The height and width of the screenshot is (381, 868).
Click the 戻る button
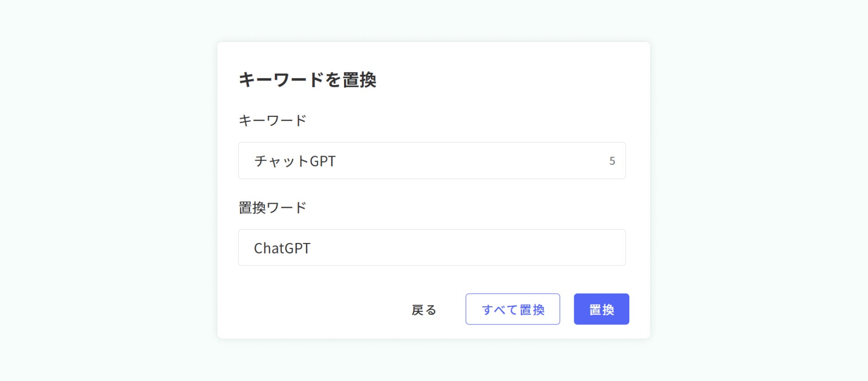(x=424, y=310)
